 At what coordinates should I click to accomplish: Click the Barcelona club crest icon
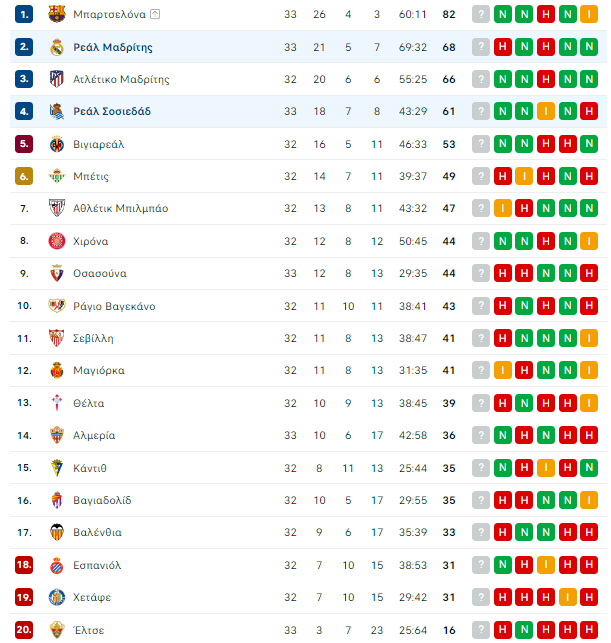point(57,14)
